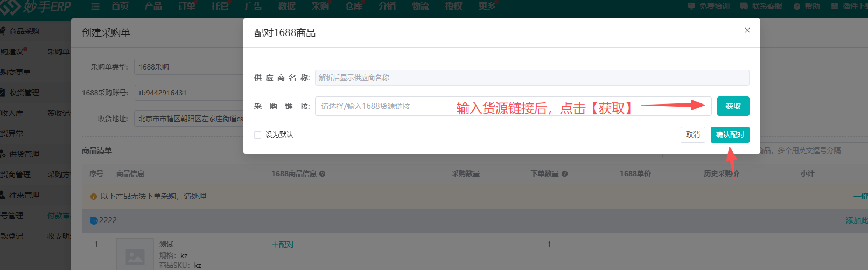The height and width of the screenshot is (270, 868).
Task: Tick the 设为默认 checkbox
Action: pyautogui.click(x=257, y=135)
